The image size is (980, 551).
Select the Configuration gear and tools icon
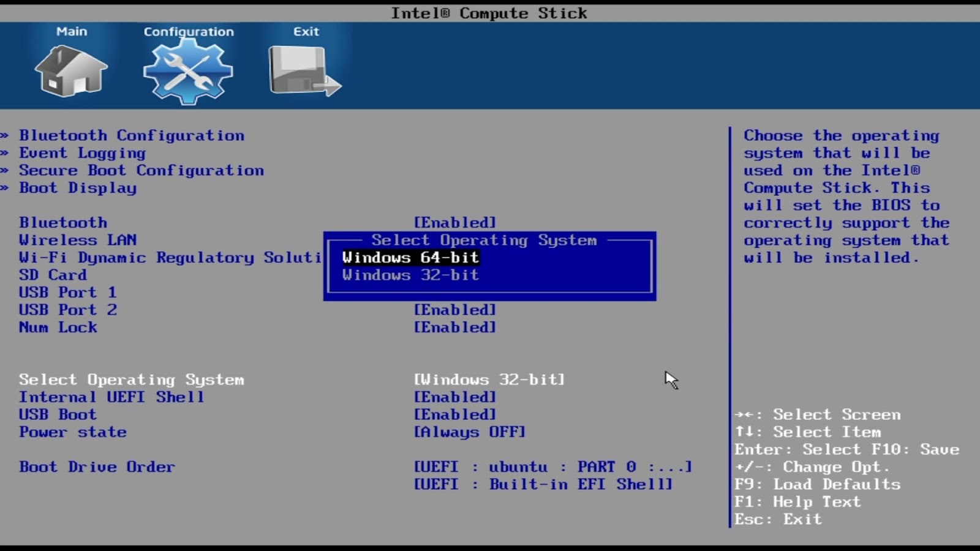pyautogui.click(x=188, y=73)
